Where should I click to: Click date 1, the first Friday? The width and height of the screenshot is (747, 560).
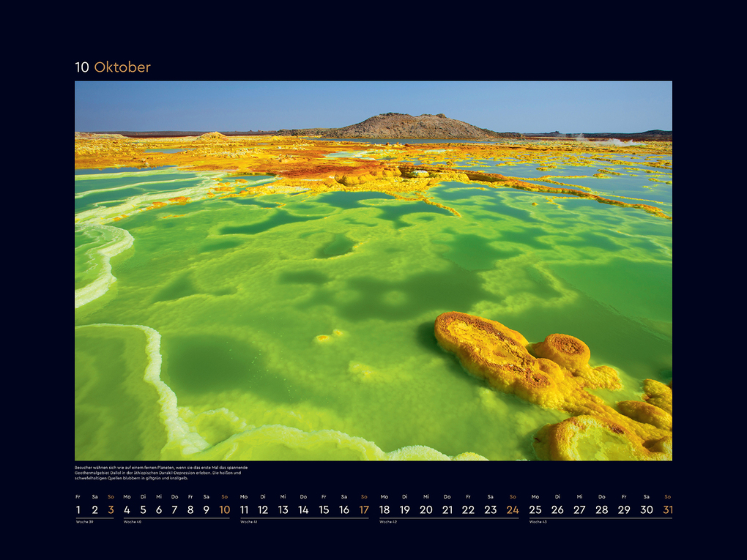[x=77, y=508]
